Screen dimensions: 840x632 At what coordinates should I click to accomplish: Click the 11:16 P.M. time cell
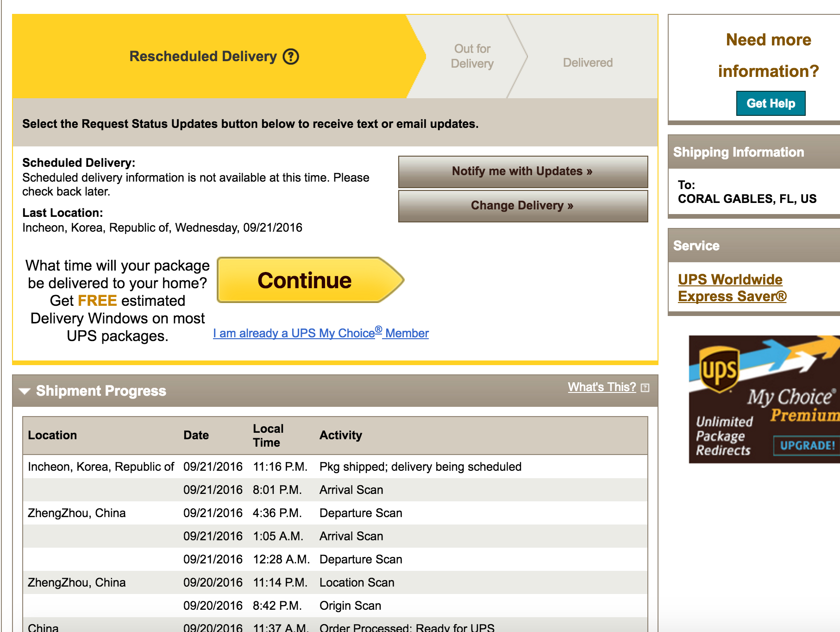point(280,467)
